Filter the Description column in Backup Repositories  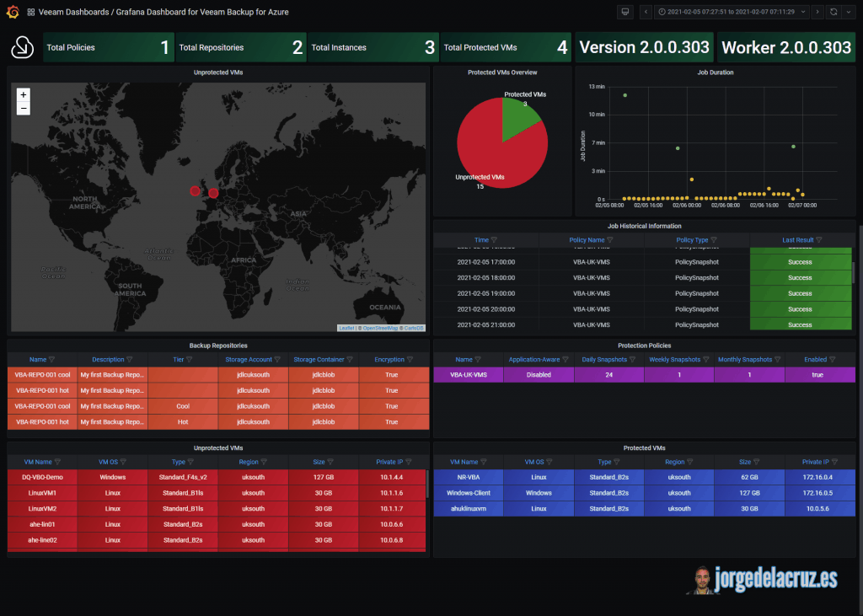pos(129,360)
